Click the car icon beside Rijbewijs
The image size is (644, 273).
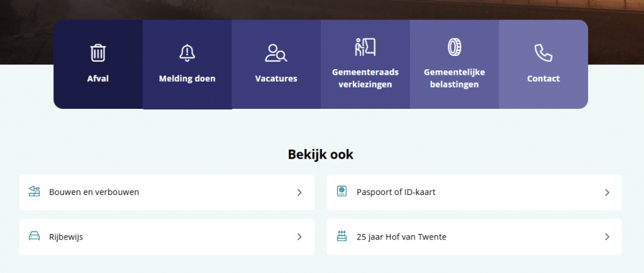tap(35, 236)
